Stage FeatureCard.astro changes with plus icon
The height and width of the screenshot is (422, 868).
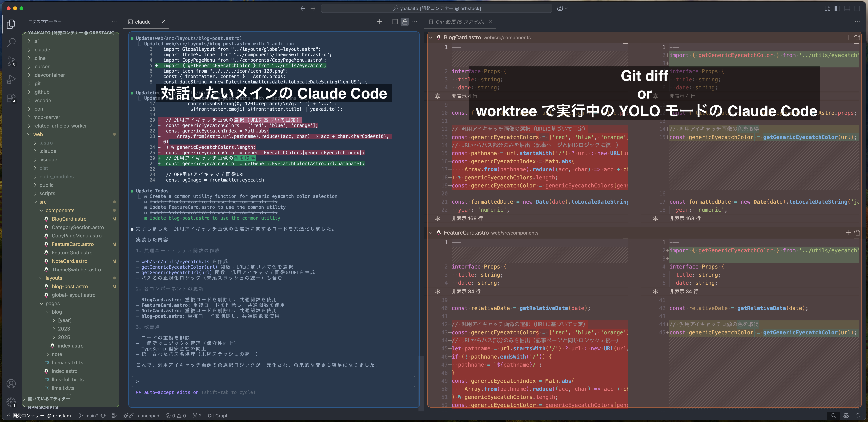click(x=848, y=232)
